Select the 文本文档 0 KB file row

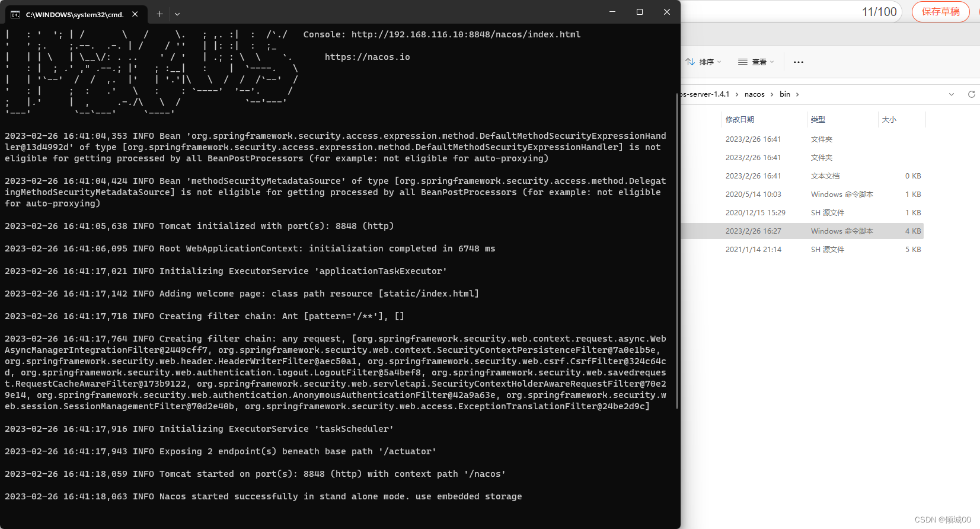click(802, 176)
